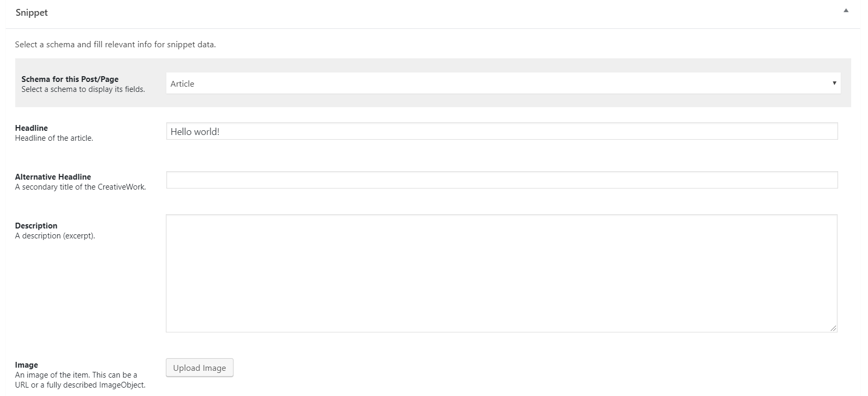Click the 'Select a schema and fill relevant info' text
This screenshot has width=868, height=396.
click(x=115, y=45)
